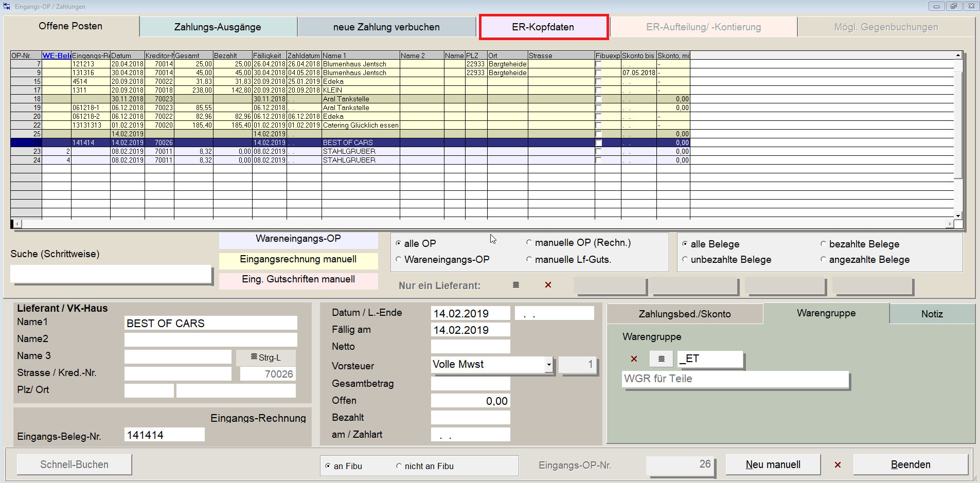Click table scrollbar down arrow

point(958,216)
